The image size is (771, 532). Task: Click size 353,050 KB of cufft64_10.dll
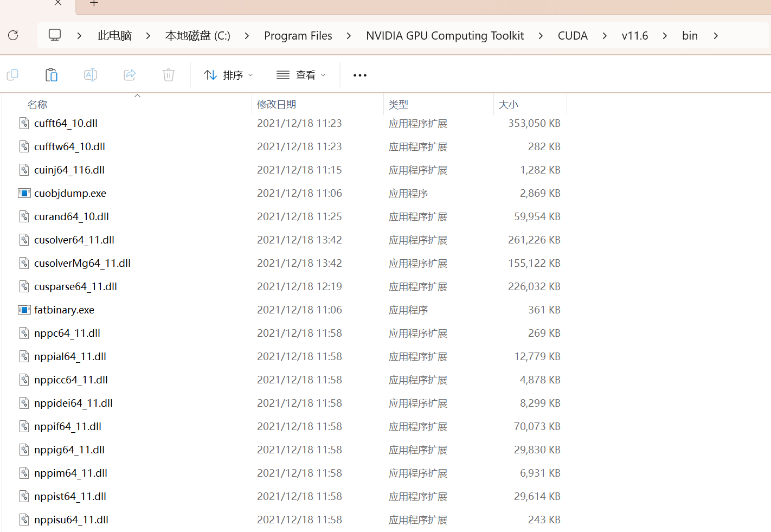point(534,123)
